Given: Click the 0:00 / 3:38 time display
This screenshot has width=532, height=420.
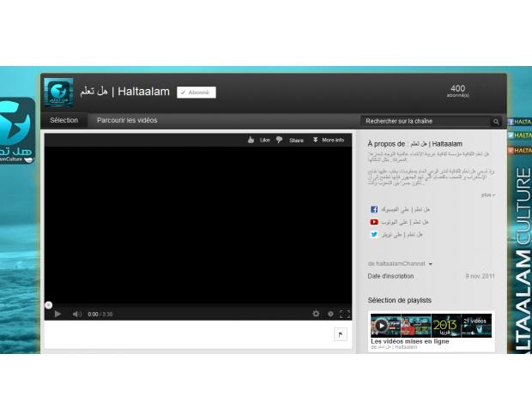Looking at the screenshot, I should [100, 315].
